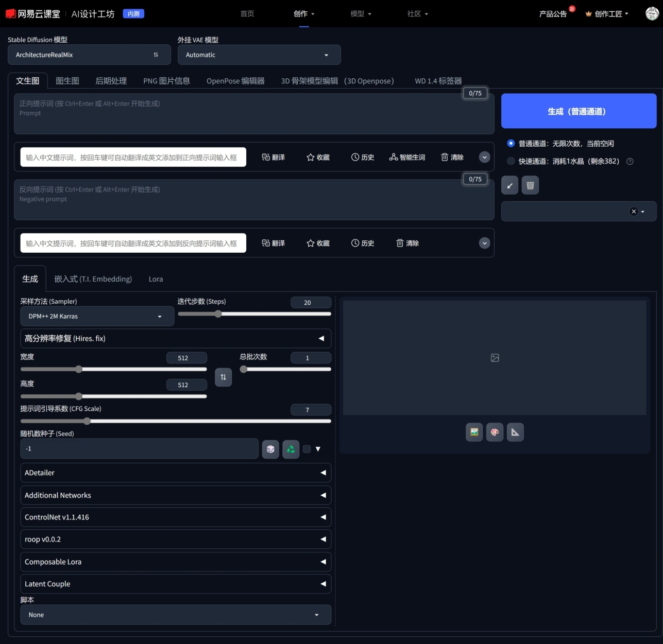
Task: Expand ControlNet v1.1.416 section
Action: pos(176,517)
